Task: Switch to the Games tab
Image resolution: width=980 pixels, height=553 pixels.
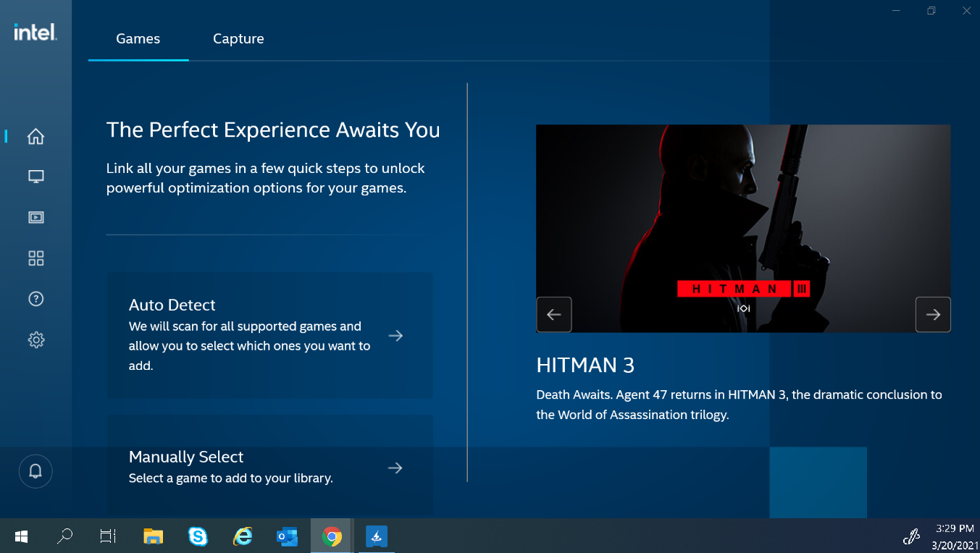Action: coord(138,39)
